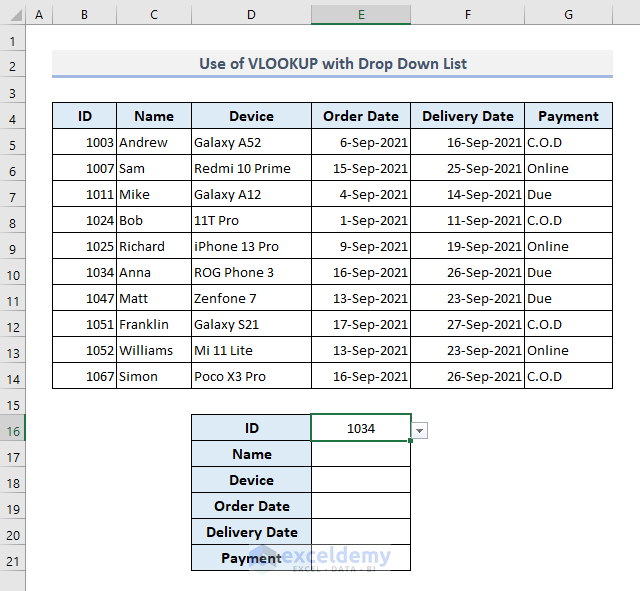Select the cell 'Zenfone 7'
Screen dimensions: 640x591
251,298
